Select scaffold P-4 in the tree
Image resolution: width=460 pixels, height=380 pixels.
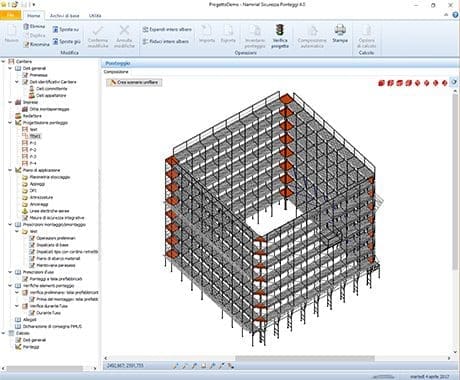tap(33, 163)
